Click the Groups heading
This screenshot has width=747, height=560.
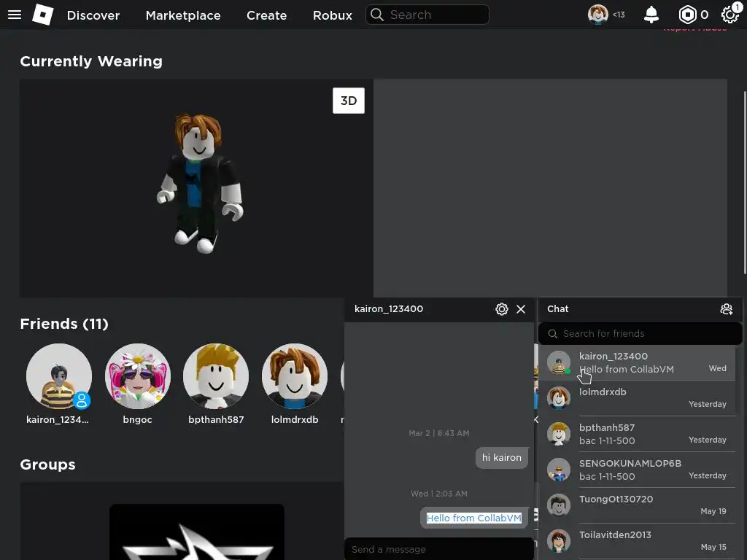47,464
